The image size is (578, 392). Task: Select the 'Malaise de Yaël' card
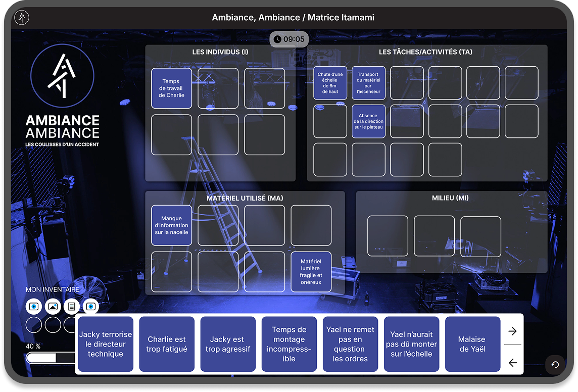point(472,344)
